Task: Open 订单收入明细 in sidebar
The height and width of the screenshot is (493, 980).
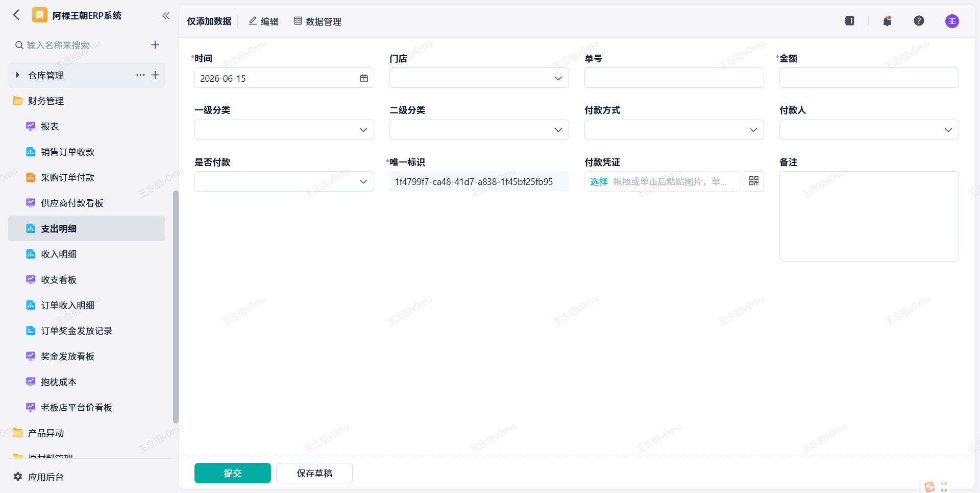Action: 86,305
